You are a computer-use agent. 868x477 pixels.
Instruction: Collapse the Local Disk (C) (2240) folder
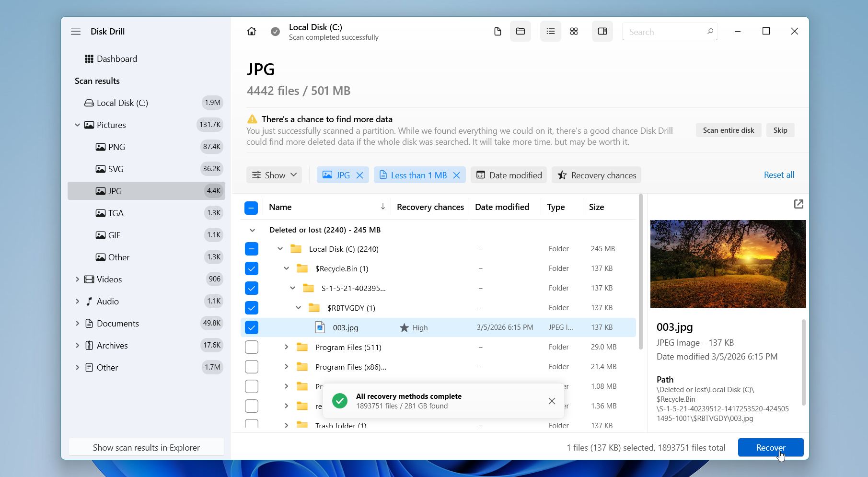(x=280, y=249)
